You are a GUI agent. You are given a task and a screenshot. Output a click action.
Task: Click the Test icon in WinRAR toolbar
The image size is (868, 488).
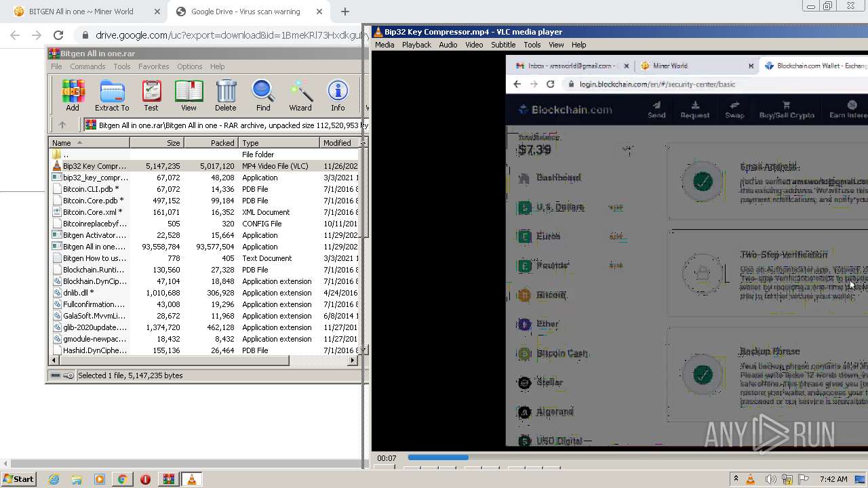[x=151, y=95]
